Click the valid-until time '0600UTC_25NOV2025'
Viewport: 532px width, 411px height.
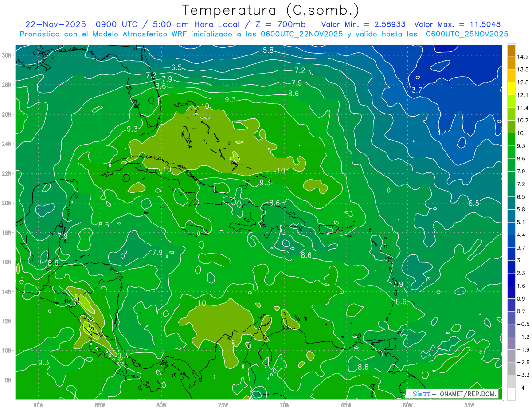coord(467,34)
